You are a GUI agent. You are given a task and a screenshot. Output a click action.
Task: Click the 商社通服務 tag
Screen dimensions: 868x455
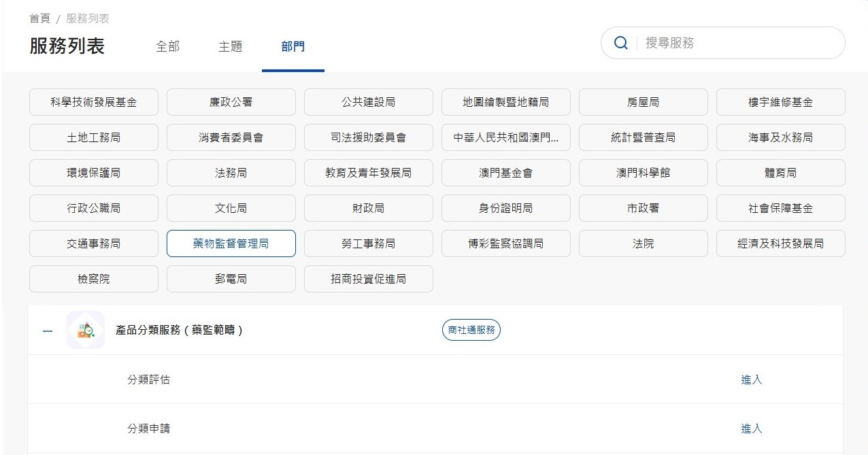(x=471, y=331)
